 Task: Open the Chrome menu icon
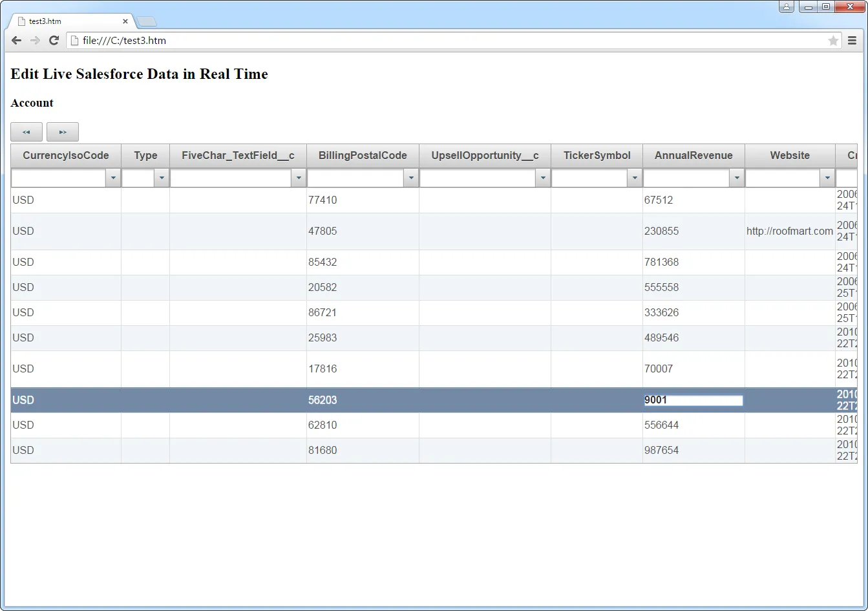pyautogui.click(x=852, y=40)
